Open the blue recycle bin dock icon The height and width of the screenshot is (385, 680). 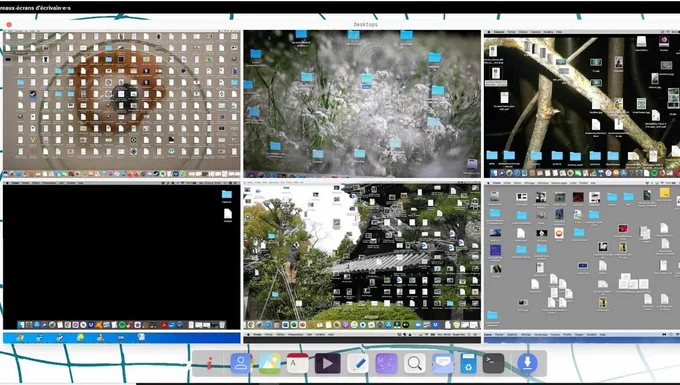pos(468,363)
